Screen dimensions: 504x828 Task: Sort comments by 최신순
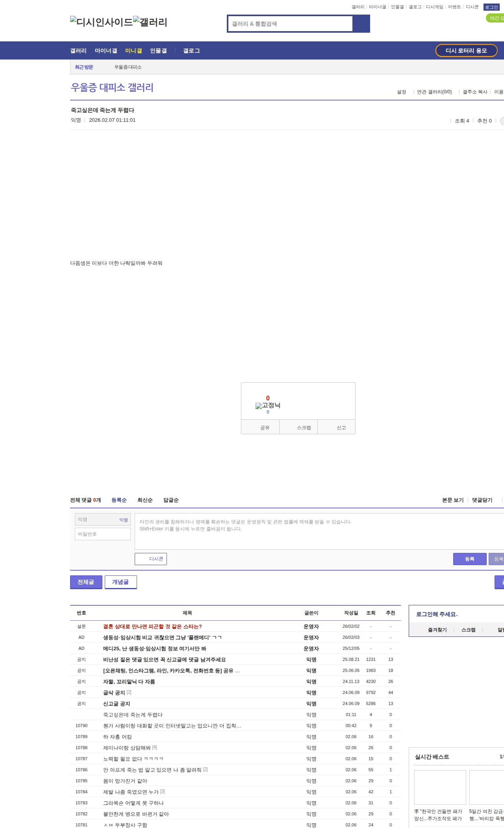coord(145,500)
